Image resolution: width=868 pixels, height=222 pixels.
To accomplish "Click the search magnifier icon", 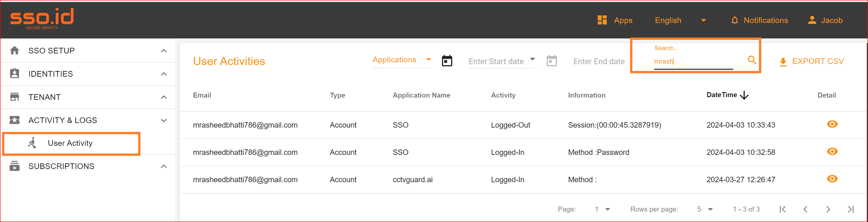I will [x=752, y=60].
